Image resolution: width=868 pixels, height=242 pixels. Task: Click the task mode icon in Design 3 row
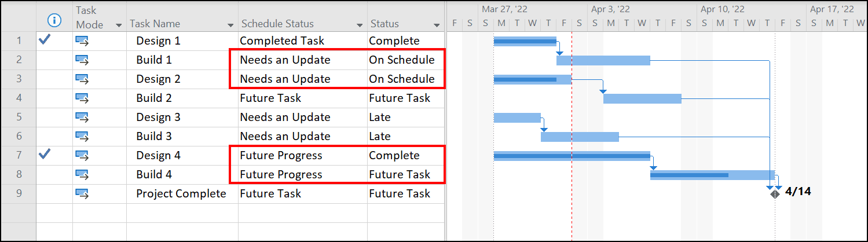point(82,117)
